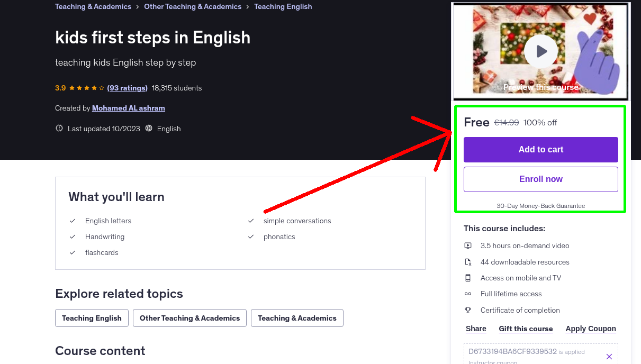Click the globe icon beside "English"
641x364 pixels.
tap(148, 128)
